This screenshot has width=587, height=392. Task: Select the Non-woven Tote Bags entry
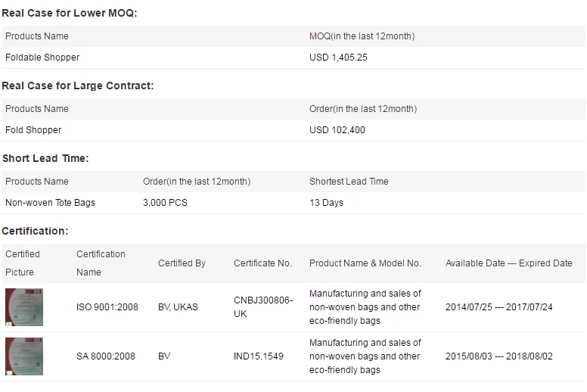pyautogui.click(x=51, y=203)
